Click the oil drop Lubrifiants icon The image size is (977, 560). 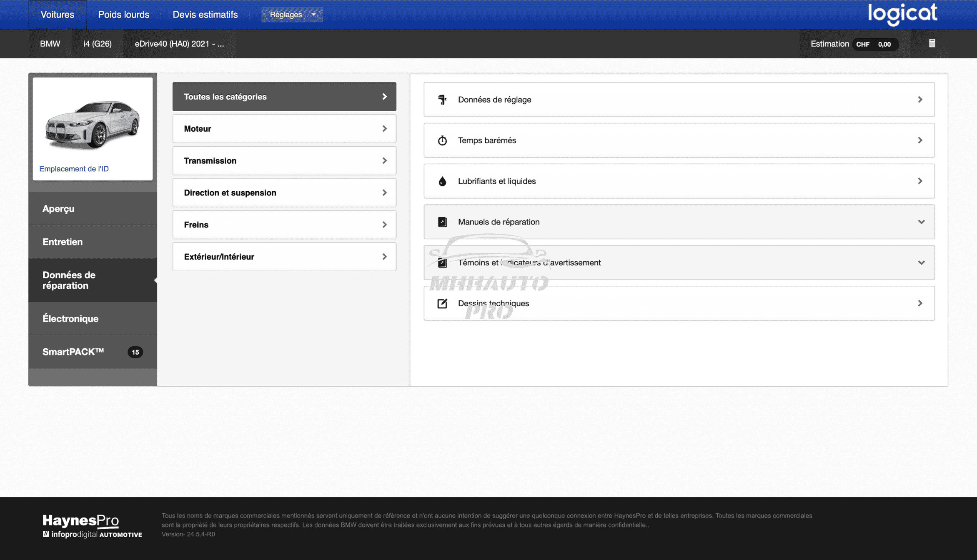click(442, 181)
